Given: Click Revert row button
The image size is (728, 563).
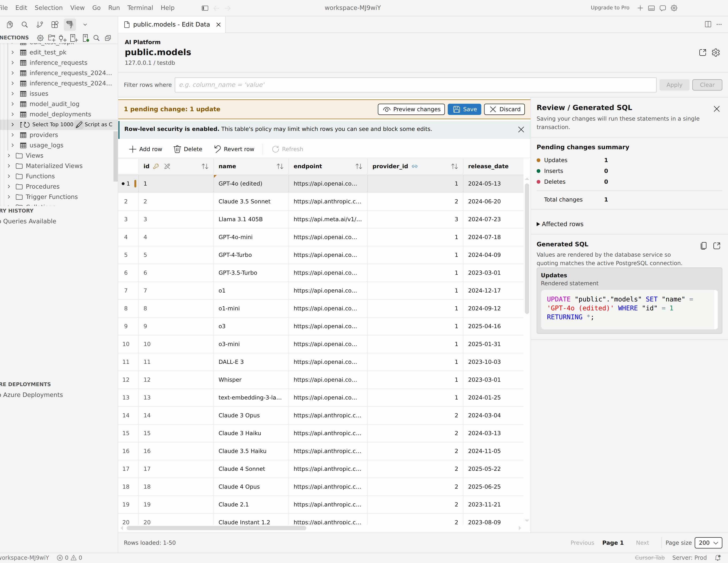Looking at the screenshot, I should [x=234, y=149].
